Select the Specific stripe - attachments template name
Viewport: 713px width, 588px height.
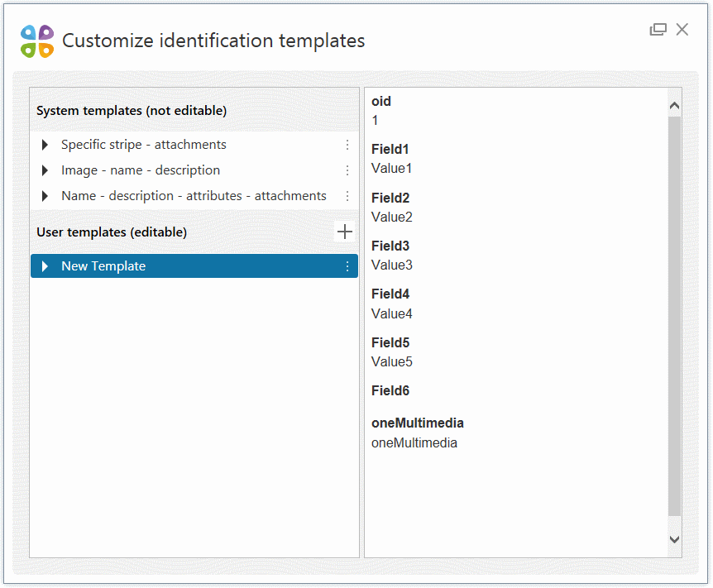(x=143, y=145)
